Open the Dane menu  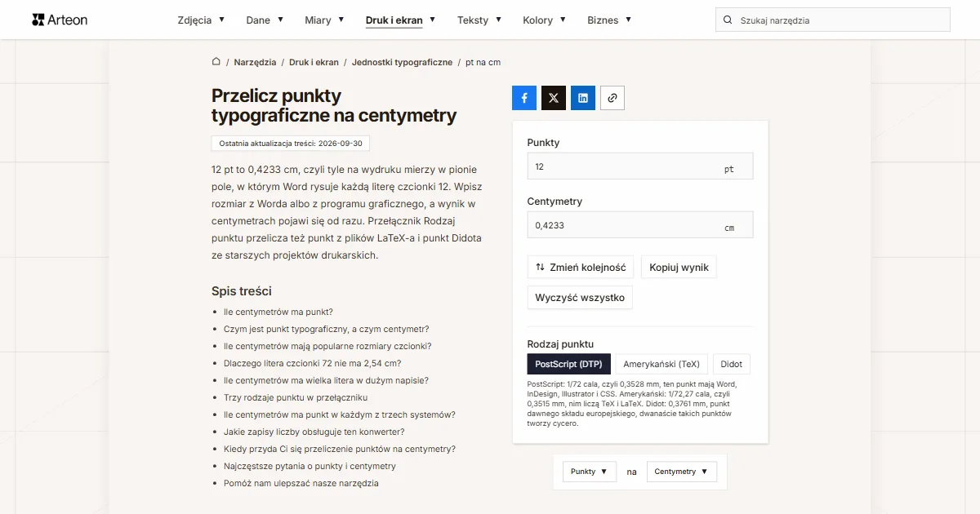point(265,20)
